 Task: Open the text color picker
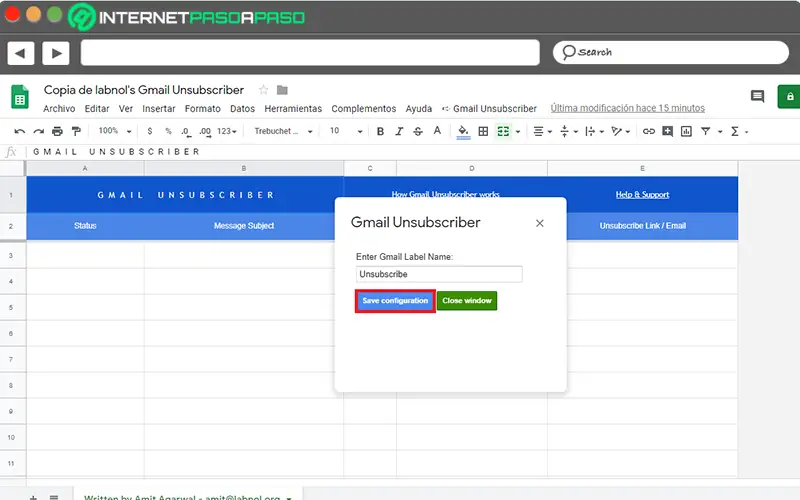(x=437, y=131)
